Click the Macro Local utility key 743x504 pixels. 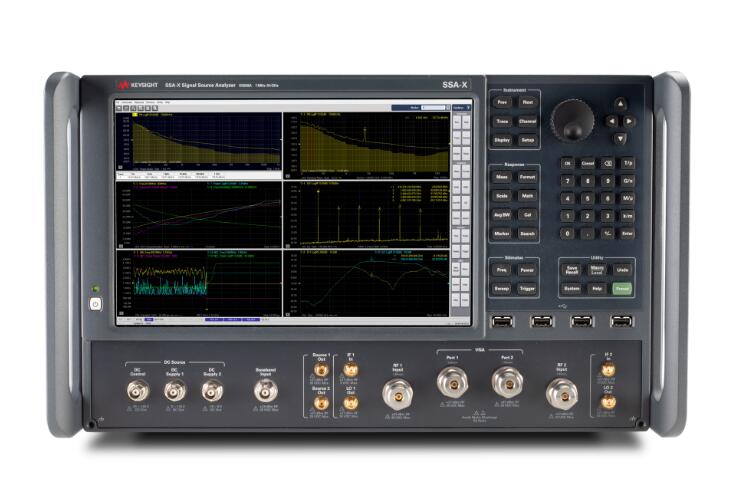click(597, 270)
